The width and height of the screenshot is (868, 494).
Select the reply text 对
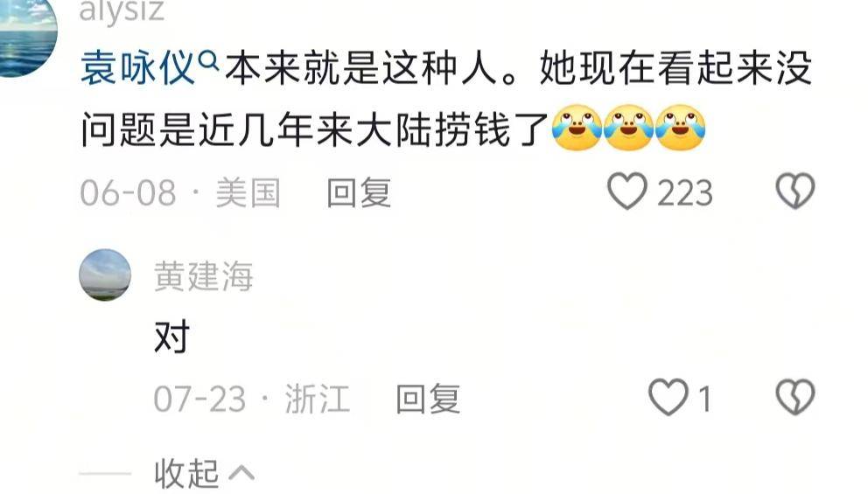pyautogui.click(x=172, y=337)
